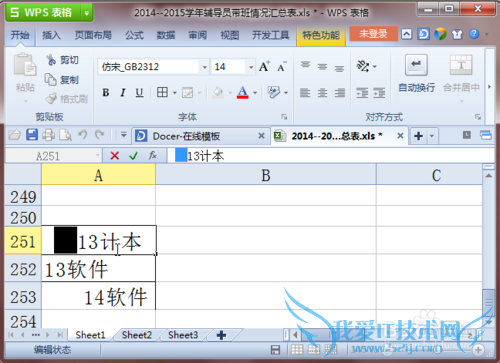Click the 未登录 login button
This screenshot has height=363, width=500.
point(373,34)
